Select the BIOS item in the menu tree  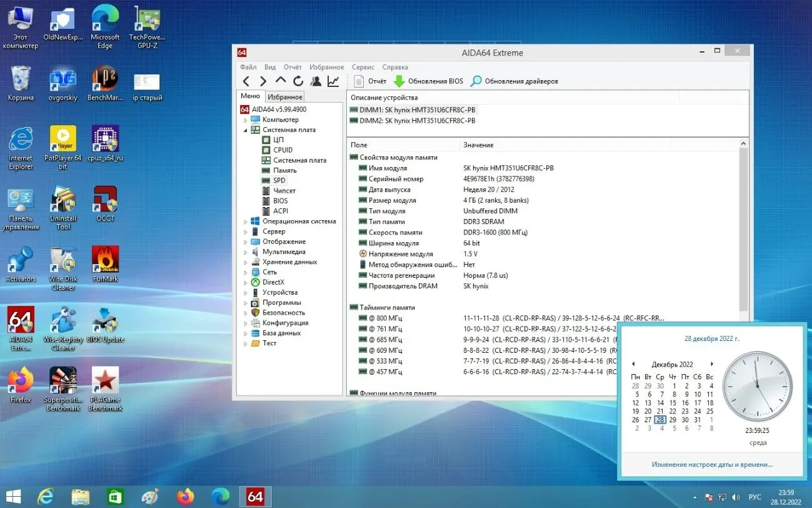[281, 200]
